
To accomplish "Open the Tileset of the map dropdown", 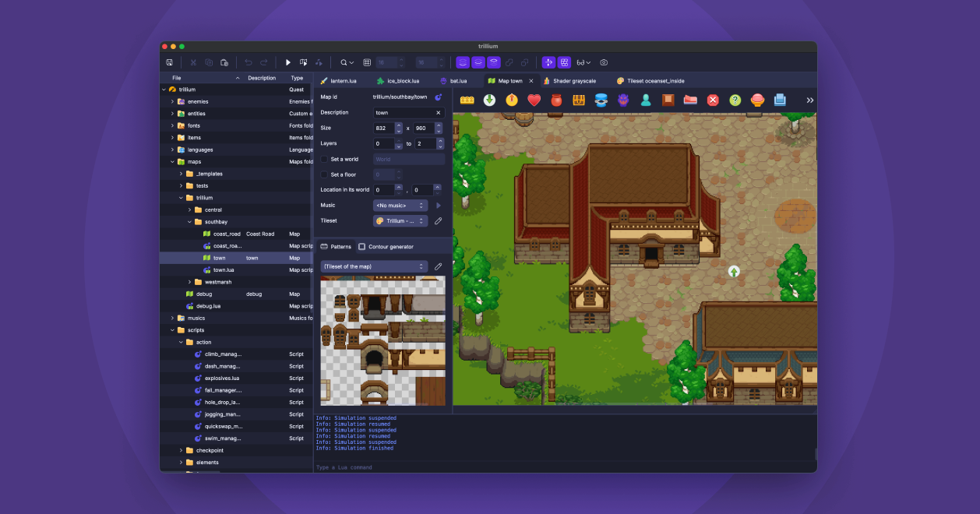I will pyautogui.click(x=374, y=266).
